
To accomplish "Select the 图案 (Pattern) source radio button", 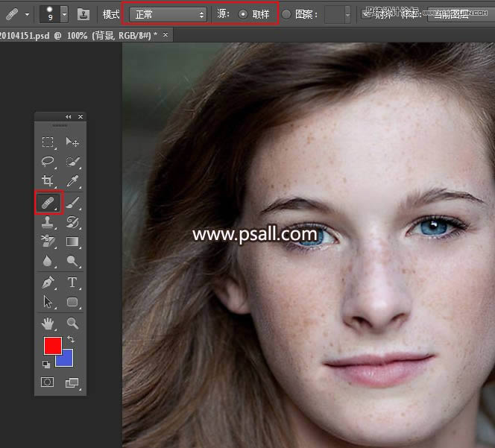I will point(286,14).
